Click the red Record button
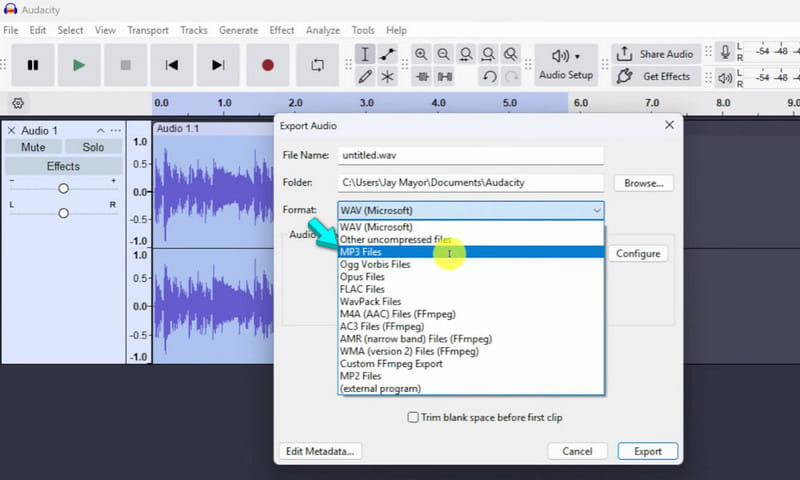The width and height of the screenshot is (800, 480). coord(268,65)
